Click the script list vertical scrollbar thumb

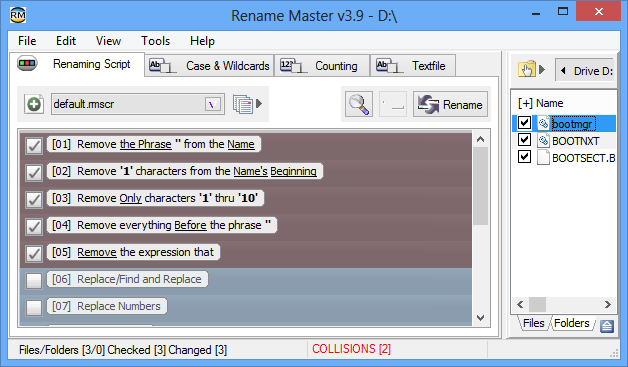tap(481, 186)
